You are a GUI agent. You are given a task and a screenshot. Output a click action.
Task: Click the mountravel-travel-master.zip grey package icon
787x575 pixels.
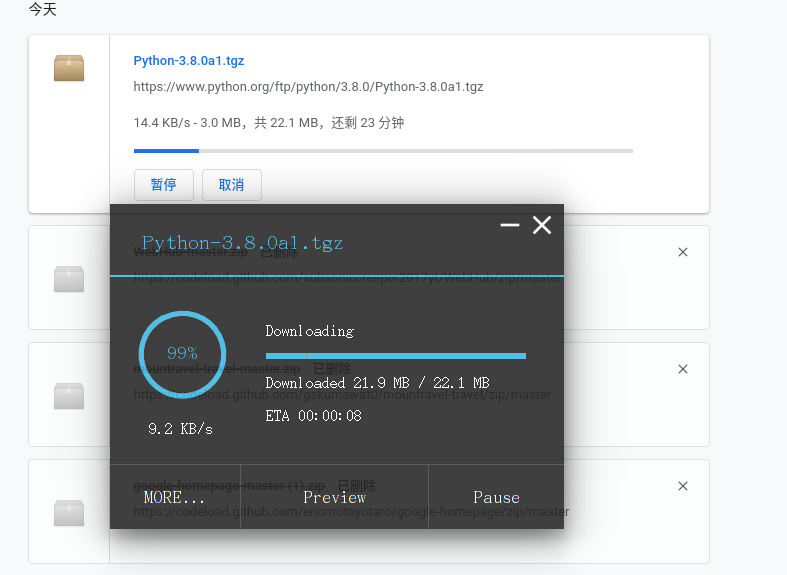click(x=69, y=396)
